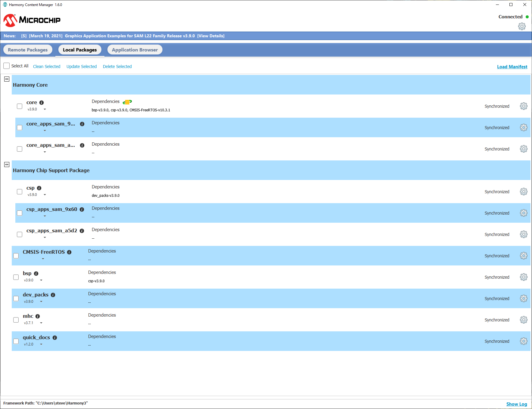Collapse the Harmony Core section
532x409 pixels.
(x=7, y=79)
